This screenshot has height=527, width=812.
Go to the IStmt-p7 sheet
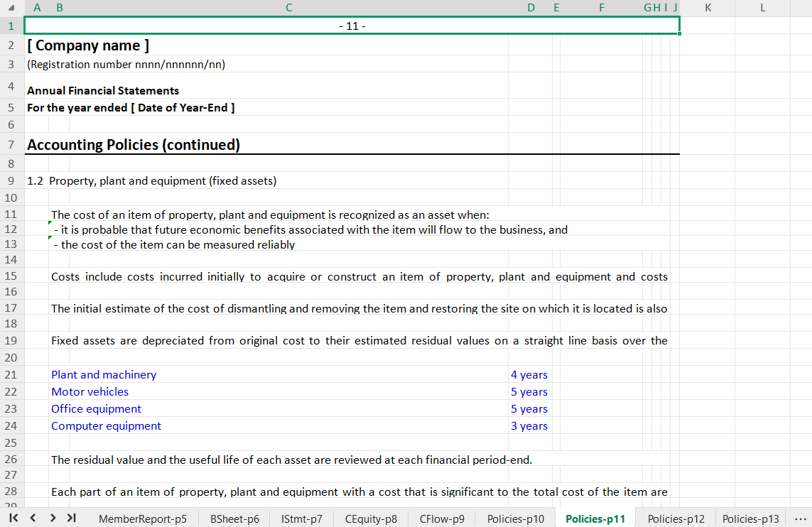point(301,518)
